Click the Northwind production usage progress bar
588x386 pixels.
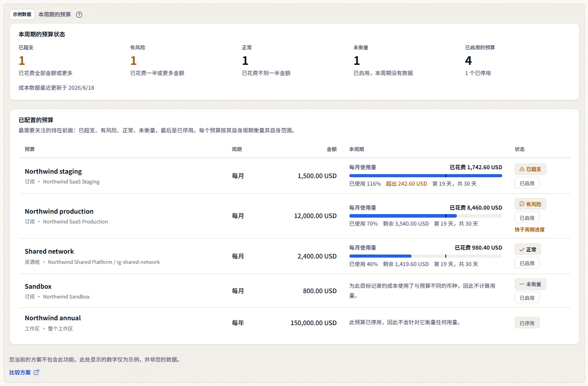426,216
